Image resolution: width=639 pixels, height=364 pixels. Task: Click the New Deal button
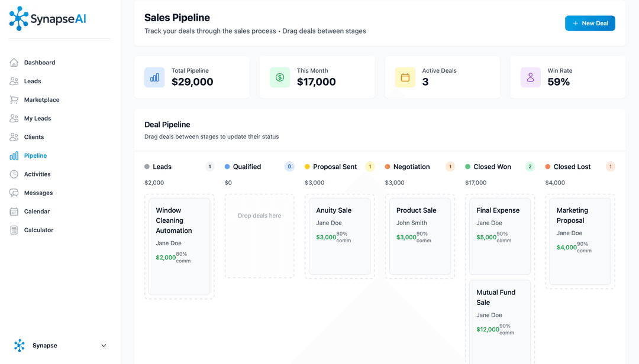[x=590, y=23]
